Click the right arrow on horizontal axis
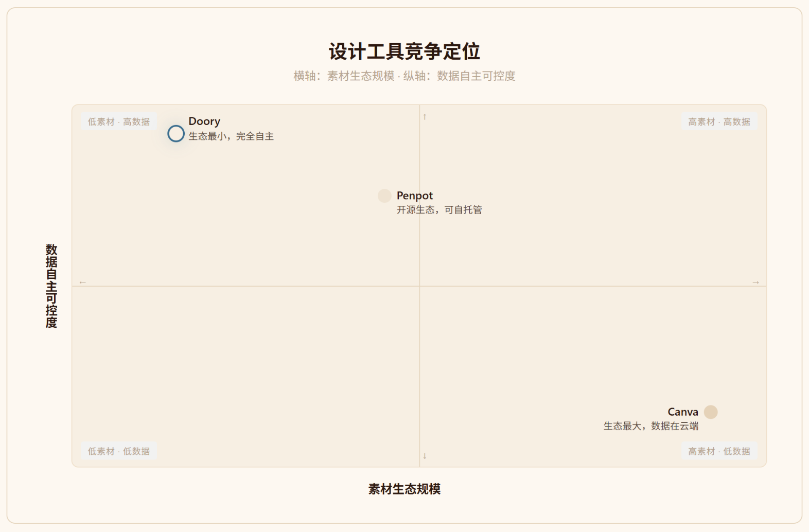Viewport: 809px width, 532px height. point(755,282)
